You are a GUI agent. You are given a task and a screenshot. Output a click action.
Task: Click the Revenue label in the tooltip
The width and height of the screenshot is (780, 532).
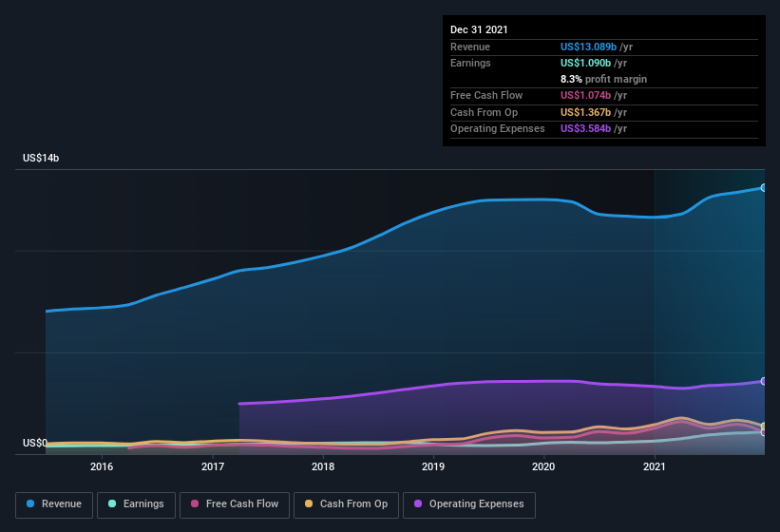[470, 47]
